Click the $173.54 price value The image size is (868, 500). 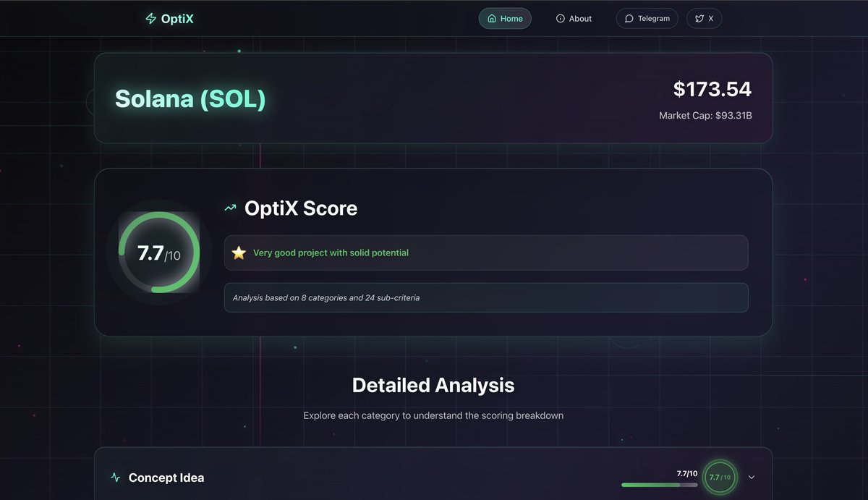click(712, 89)
